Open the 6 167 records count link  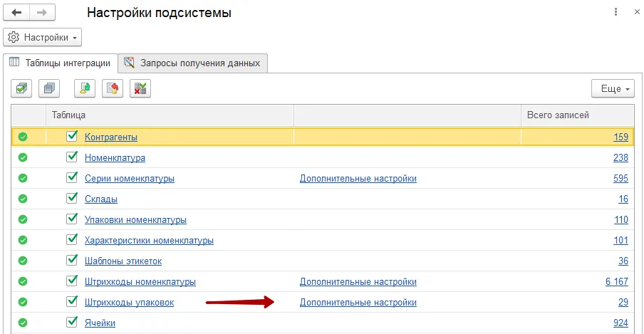pyautogui.click(x=616, y=282)
